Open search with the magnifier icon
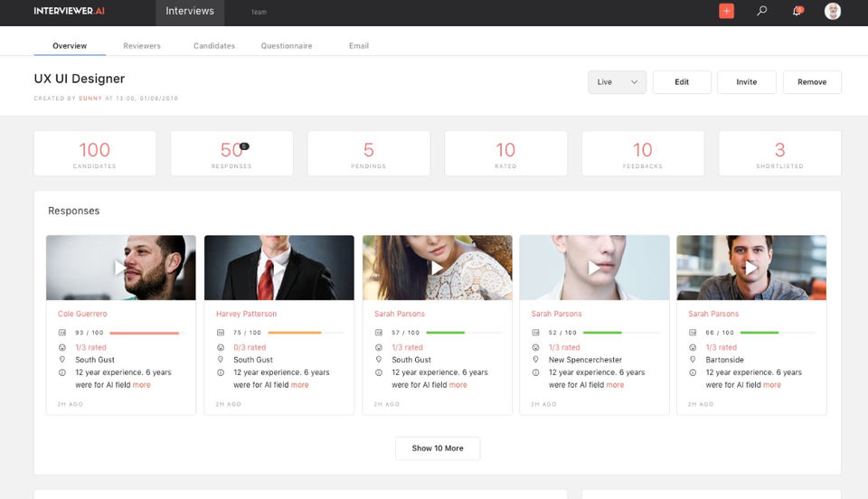 [x=761, y=11]
